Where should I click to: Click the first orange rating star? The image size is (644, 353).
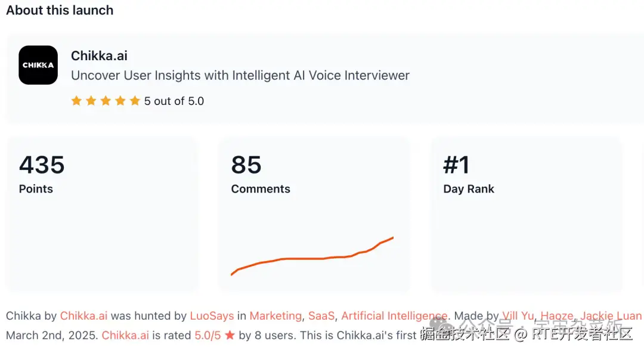tap(76, 101)
